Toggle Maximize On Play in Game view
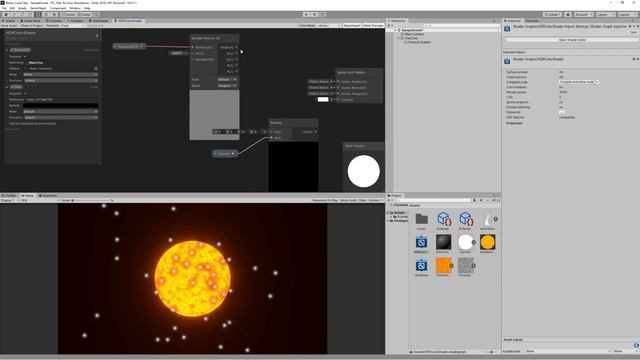Image resolution: width=640 pixels, height=360 pixels. (325, 200)
